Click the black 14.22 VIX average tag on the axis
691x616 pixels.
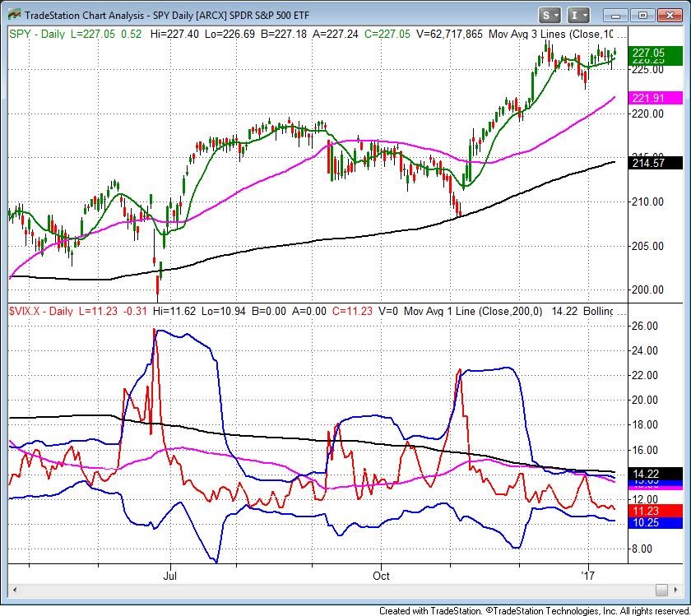655,474
